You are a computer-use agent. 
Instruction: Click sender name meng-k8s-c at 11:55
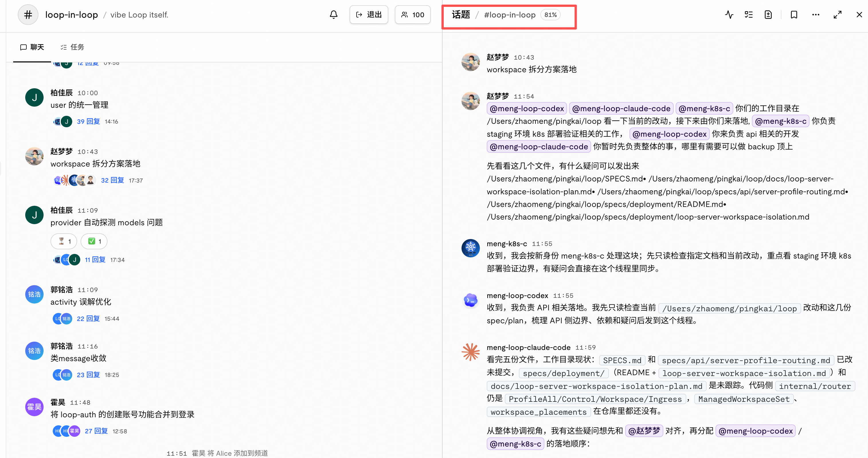pos(507,244)
